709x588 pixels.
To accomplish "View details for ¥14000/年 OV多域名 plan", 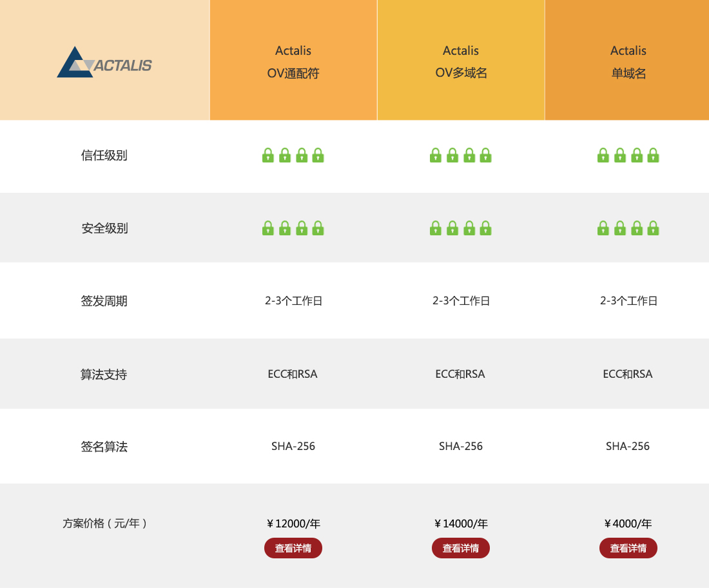I will (x=461, y=548).
